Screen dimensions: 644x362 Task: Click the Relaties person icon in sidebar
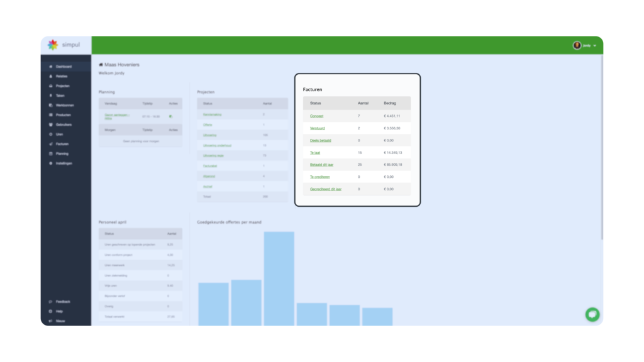coord(51,76)
